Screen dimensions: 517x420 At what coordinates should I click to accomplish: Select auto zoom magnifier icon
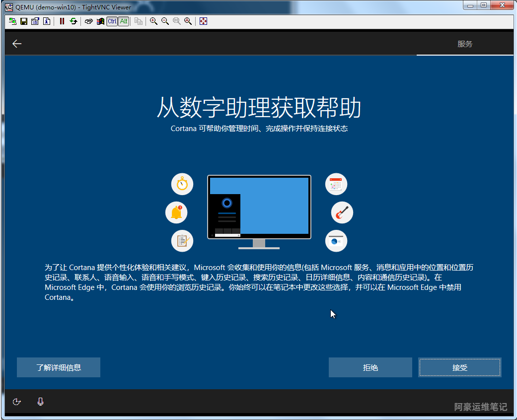click(188, 21)
